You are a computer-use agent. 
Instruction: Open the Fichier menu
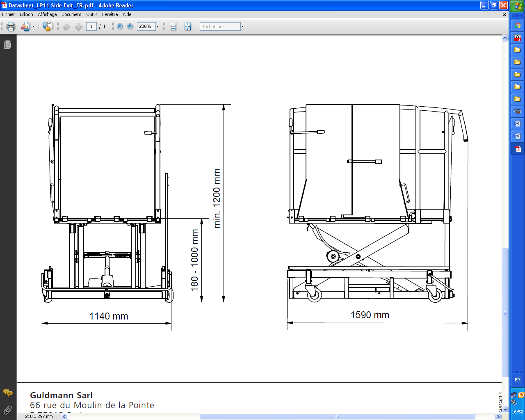pyautogui.click(x=8, y=14)
